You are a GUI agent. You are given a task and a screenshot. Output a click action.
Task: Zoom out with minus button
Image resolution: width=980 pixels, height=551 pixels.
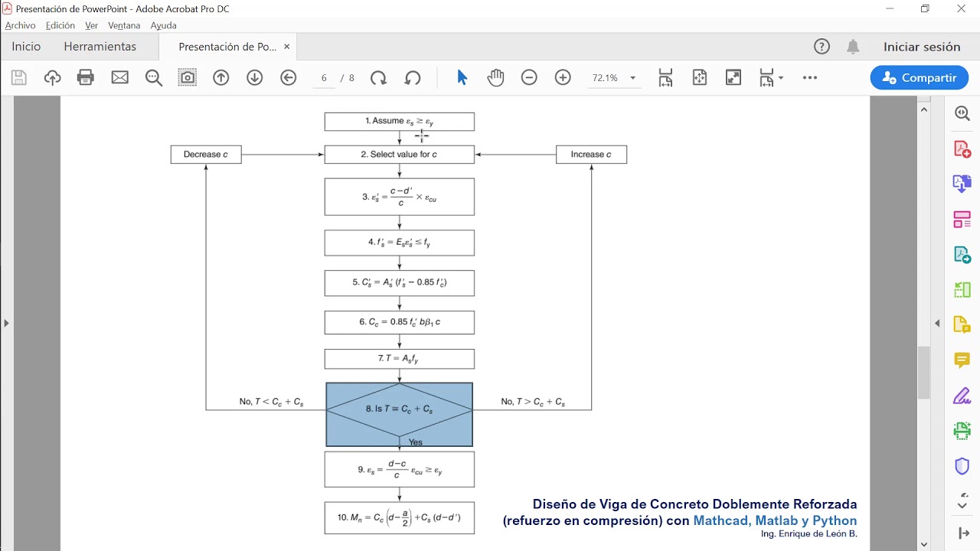529,77
